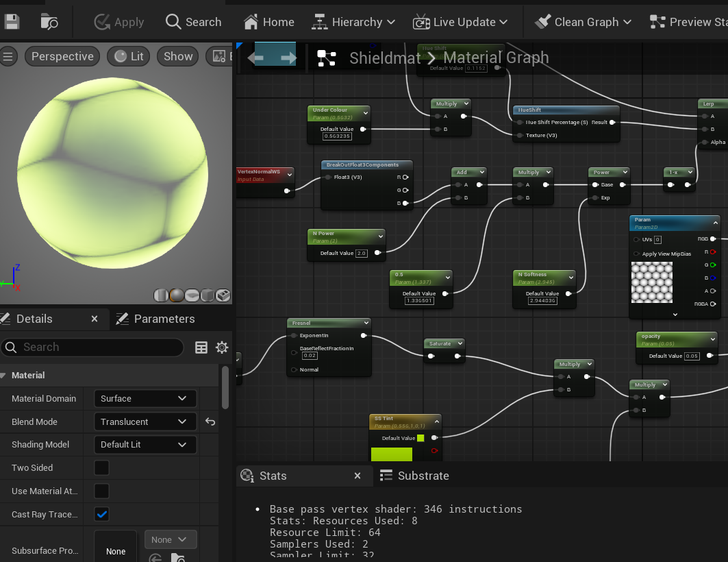
Task: Open the viewport hamburger options menu
Action: pos(8,56)
